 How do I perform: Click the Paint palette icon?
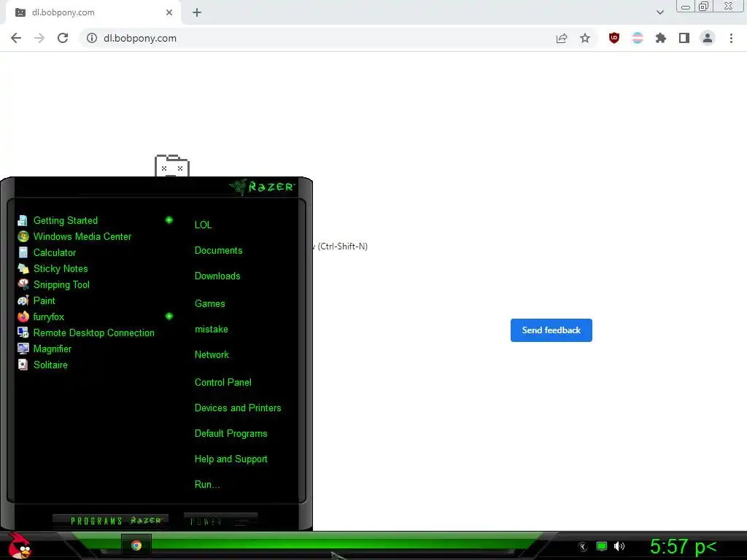(23, 301)
